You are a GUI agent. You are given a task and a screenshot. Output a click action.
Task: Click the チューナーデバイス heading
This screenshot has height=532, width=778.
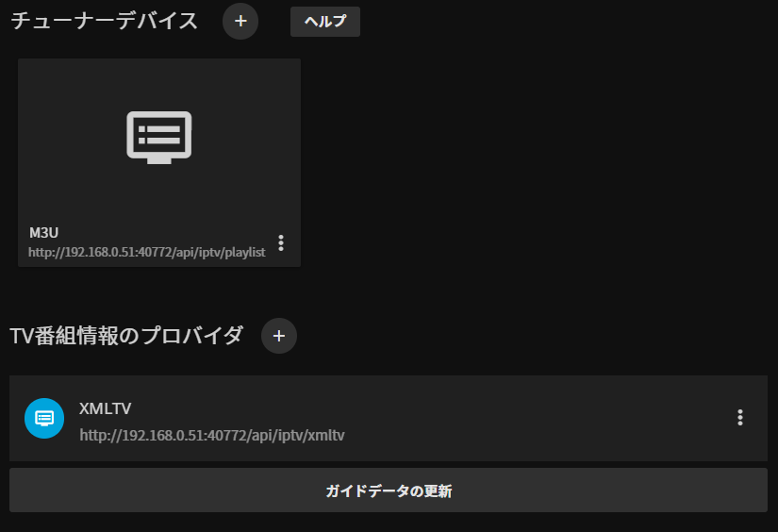click(x=104, y=22)
